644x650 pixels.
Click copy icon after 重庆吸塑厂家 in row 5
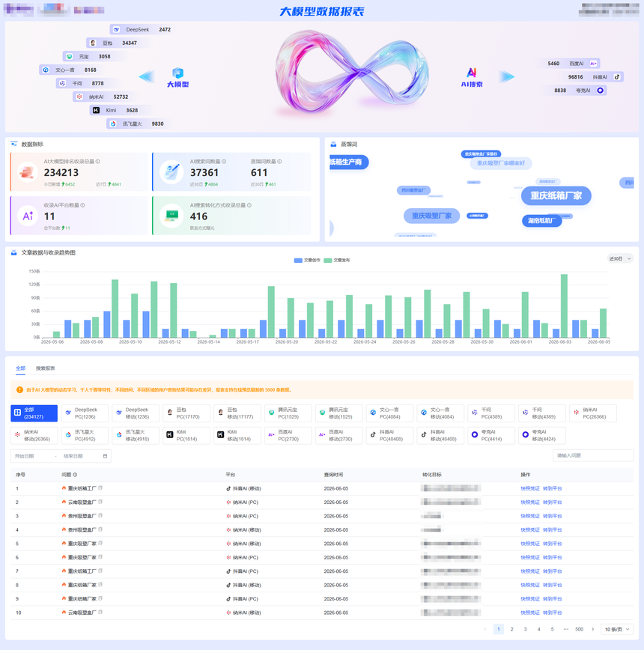[100, 543]
